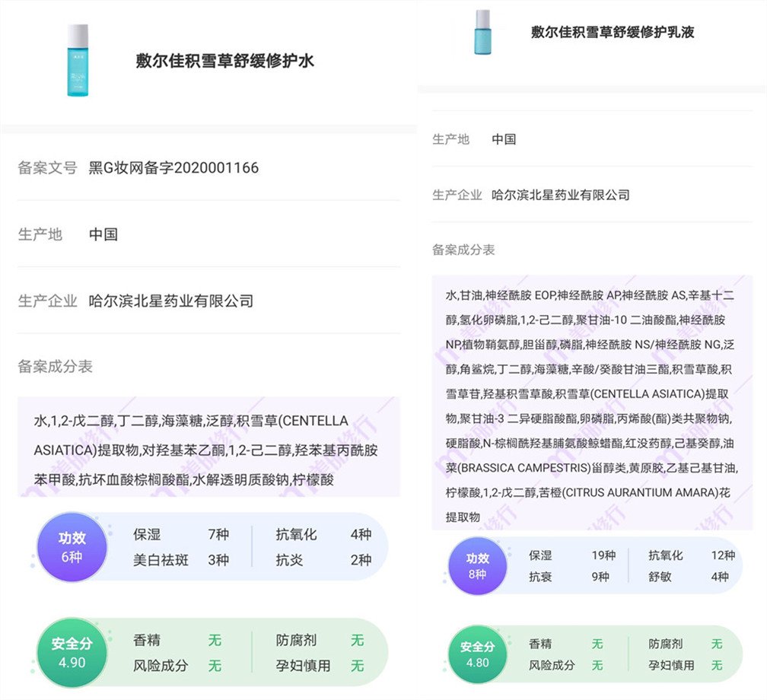Image resolution: width=767 pixels, height=700 pixels.
Task: Tap the bottle thumbnail beside 敷尔佳积雪草舒缓修护水
Action: [x=78, y=60]
